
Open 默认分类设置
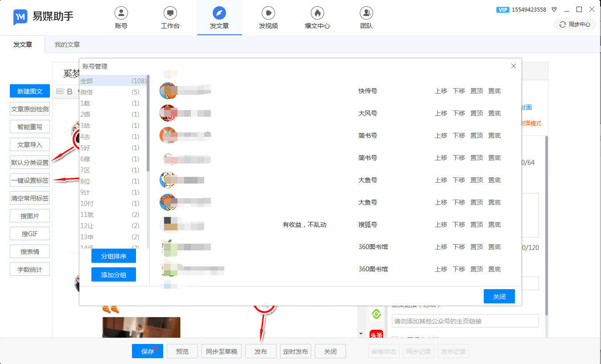(30, 163)
